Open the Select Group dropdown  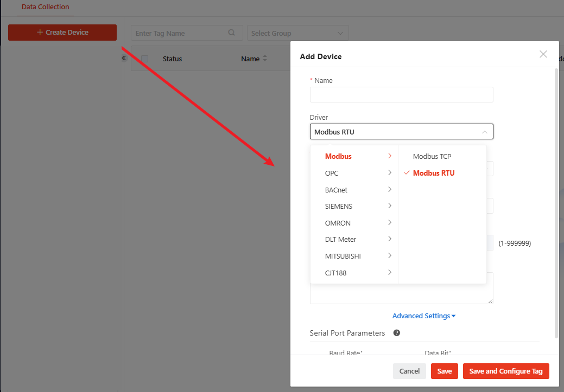tap(297, 33)
